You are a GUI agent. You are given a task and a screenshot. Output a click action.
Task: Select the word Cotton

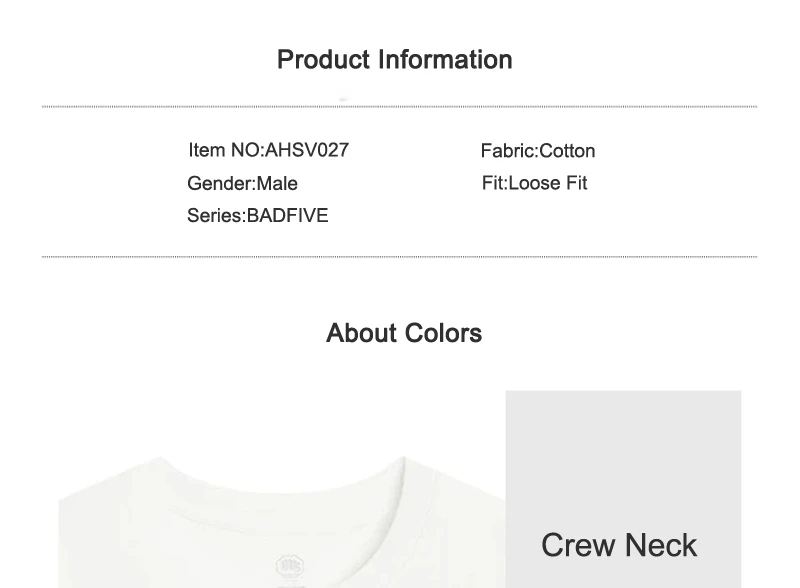coord(567,151)
